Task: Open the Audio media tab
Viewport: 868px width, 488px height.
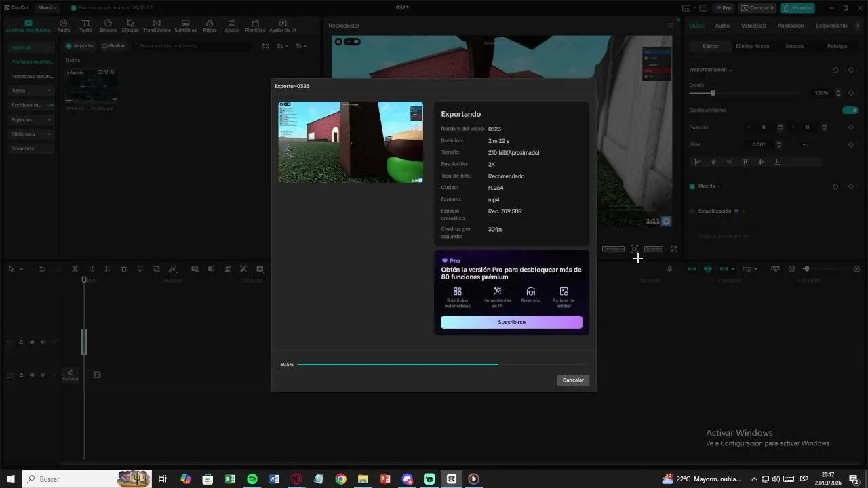Action: (64, 26)
